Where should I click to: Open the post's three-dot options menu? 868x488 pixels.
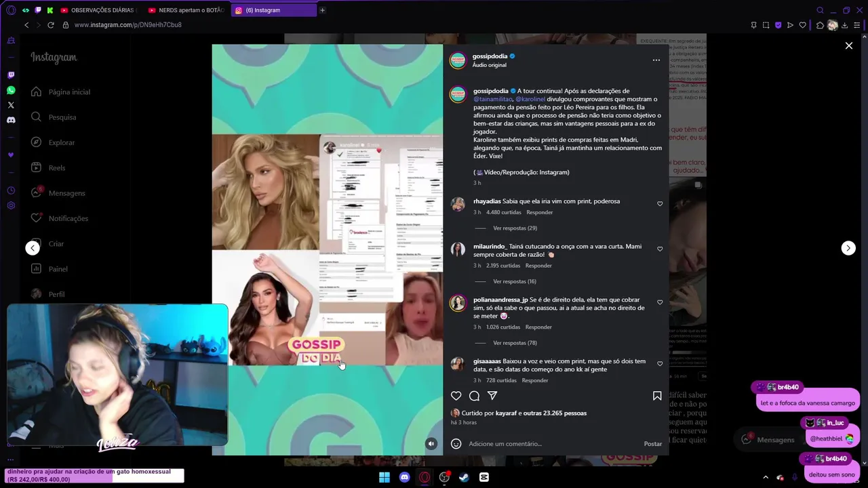click(656, 60)
